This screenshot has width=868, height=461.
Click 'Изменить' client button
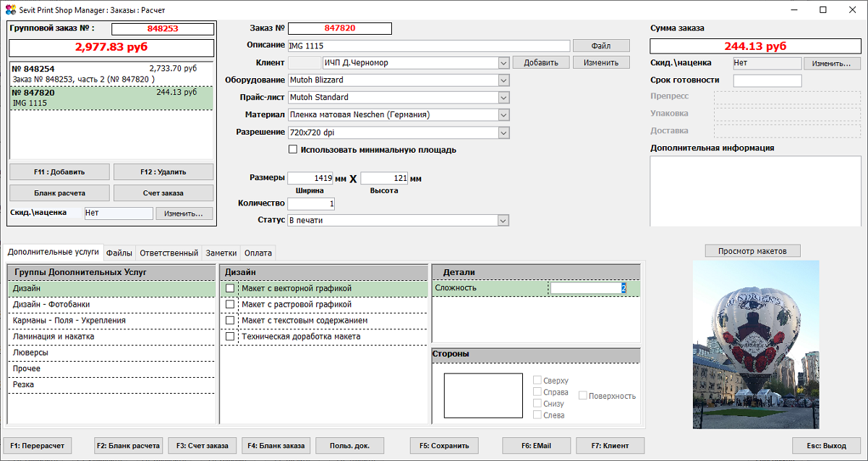pyautogui.click(x=601, y=63)
